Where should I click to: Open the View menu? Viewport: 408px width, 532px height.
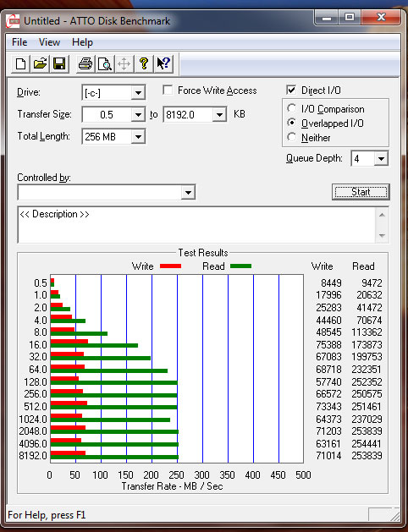[49, 42]
